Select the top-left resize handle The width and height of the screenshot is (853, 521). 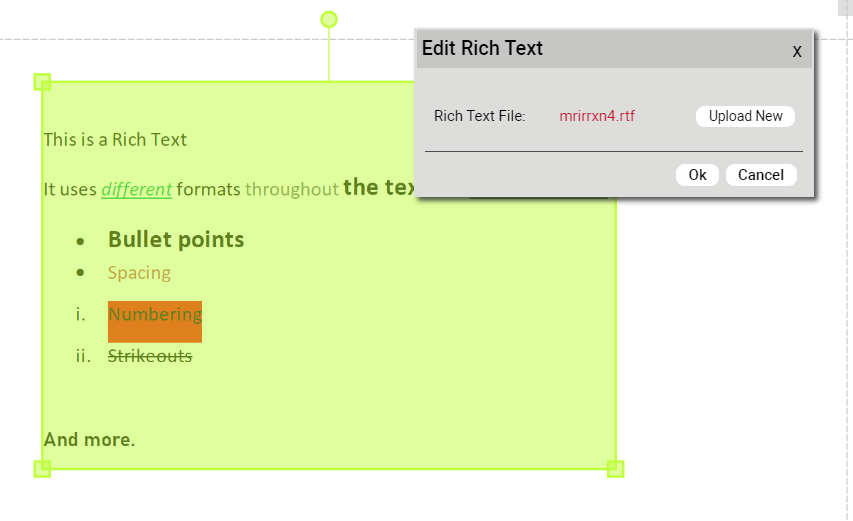pos(42,81)
